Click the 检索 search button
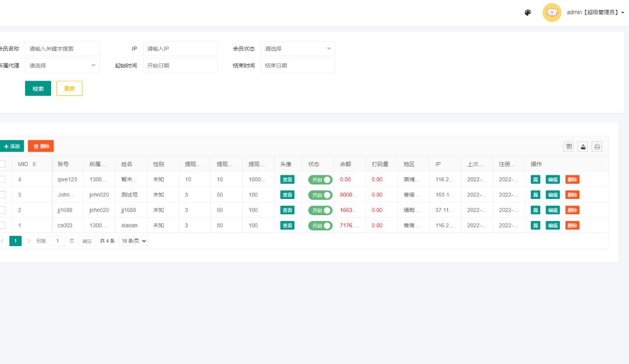 coord(38,88)
